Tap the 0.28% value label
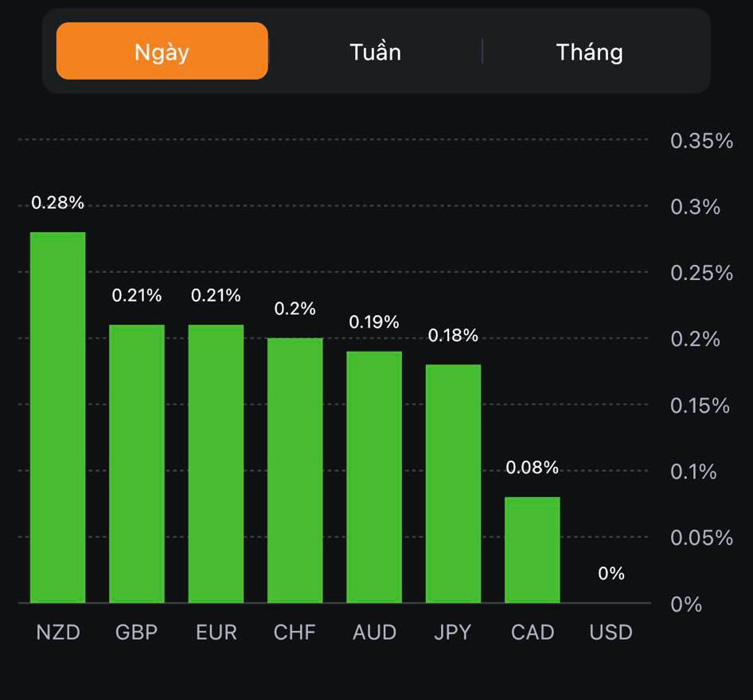753x700 pixels. pyautogui.click(x=57, y=203)
